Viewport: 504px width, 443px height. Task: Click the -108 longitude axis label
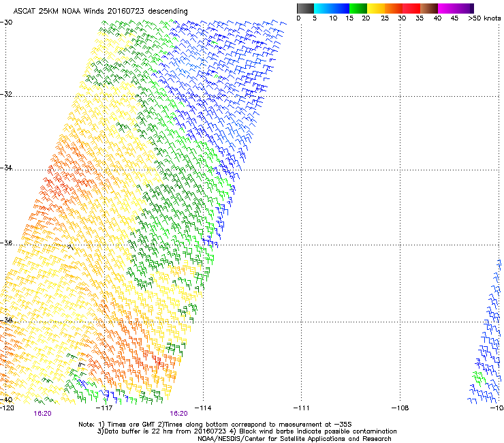pos(400,408)
